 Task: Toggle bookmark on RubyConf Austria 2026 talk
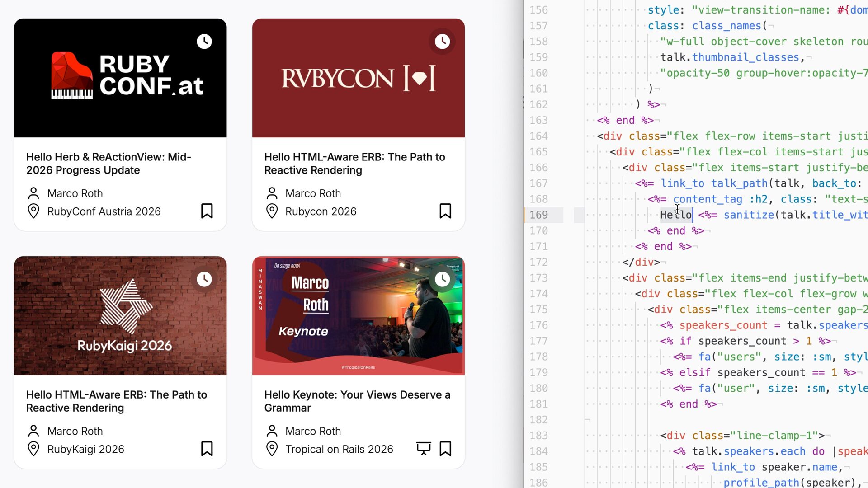[207, 211]
